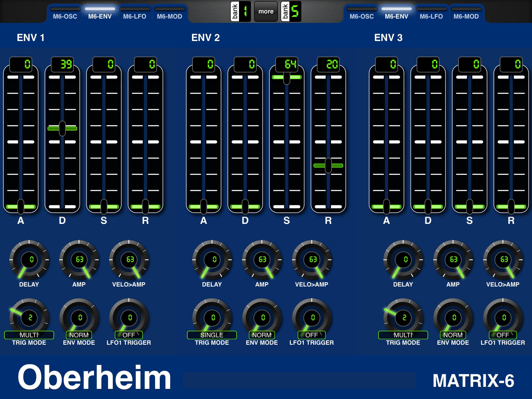Screen dimensions: 532x399
Task: Open right M6-LFO tab
Action: point(431,14)
